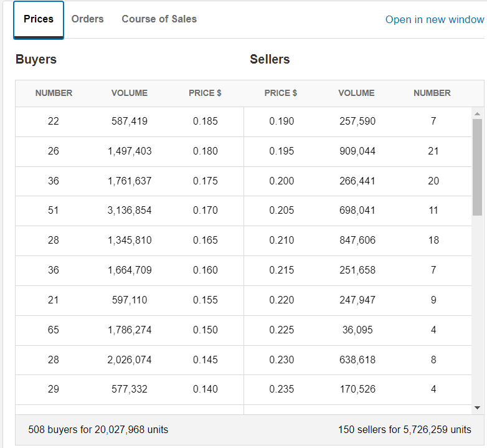The width and height of the screenshot is (487, 448).
Task: Select seller volume 36,095
Action: tap(357, 330)
